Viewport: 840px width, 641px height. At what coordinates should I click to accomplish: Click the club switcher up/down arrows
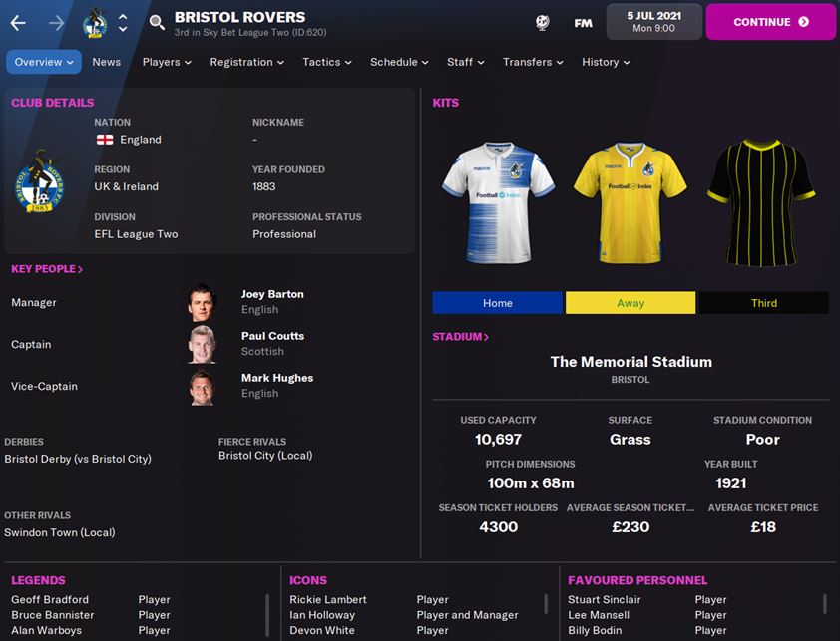coord(123,23)
